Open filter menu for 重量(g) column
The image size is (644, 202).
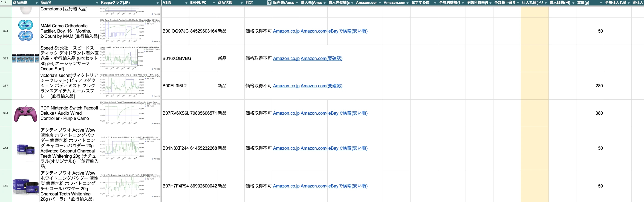pyautogui.click(x=601, y=3)
